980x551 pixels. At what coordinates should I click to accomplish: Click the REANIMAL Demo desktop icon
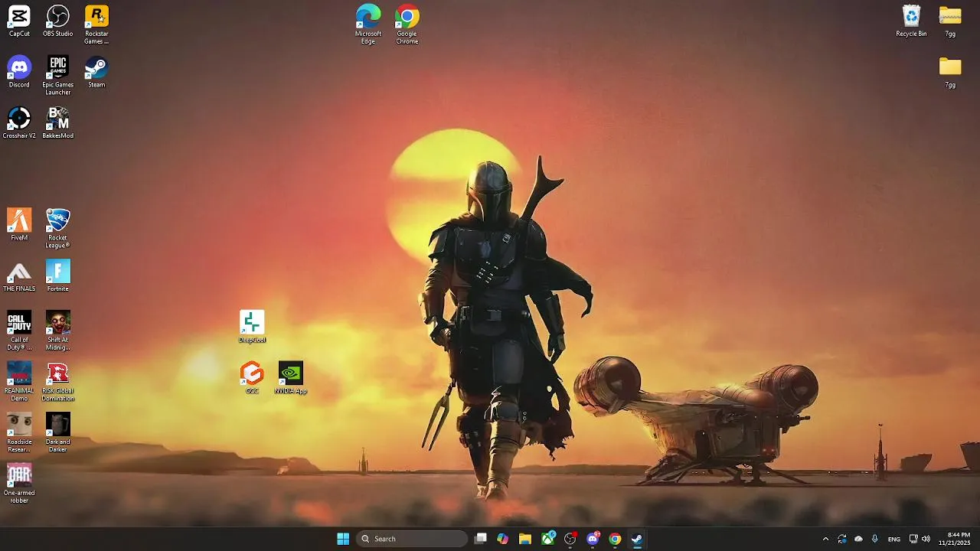[19, 382]
